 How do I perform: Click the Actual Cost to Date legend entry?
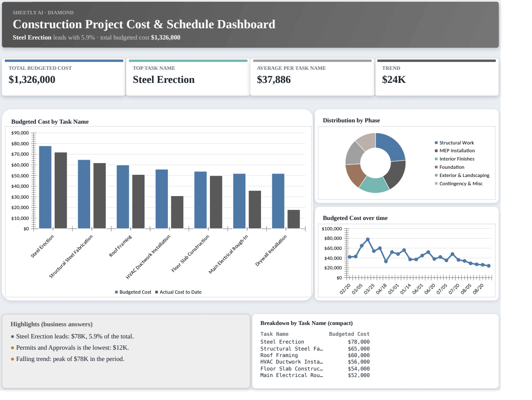(x=178, y=292)
